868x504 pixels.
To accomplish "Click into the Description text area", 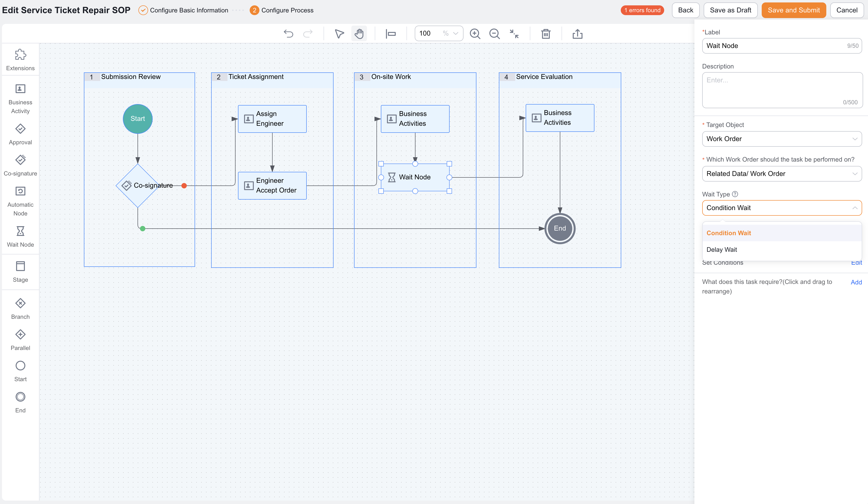I will [x=782, y=90].
